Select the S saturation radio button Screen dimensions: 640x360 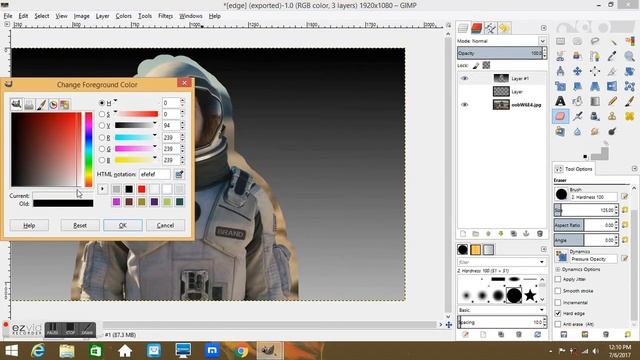pyautogui.click(x=102, y=114)
